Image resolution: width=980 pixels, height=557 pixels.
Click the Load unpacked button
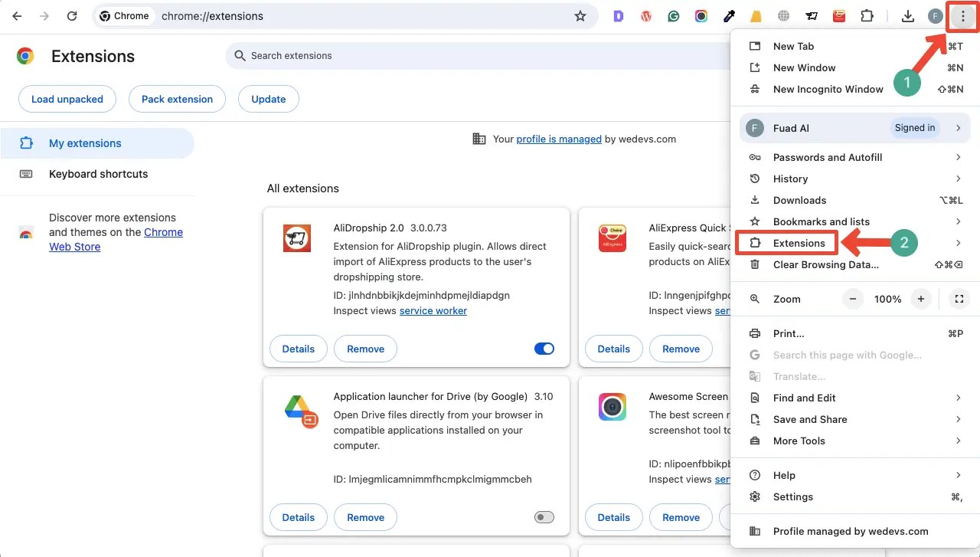(67, 99)
